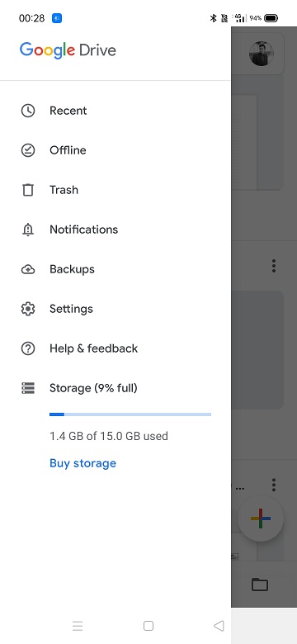
Task: Tap the Notifications bell icon
Action: pyautogui.click(x=28, y=230)
